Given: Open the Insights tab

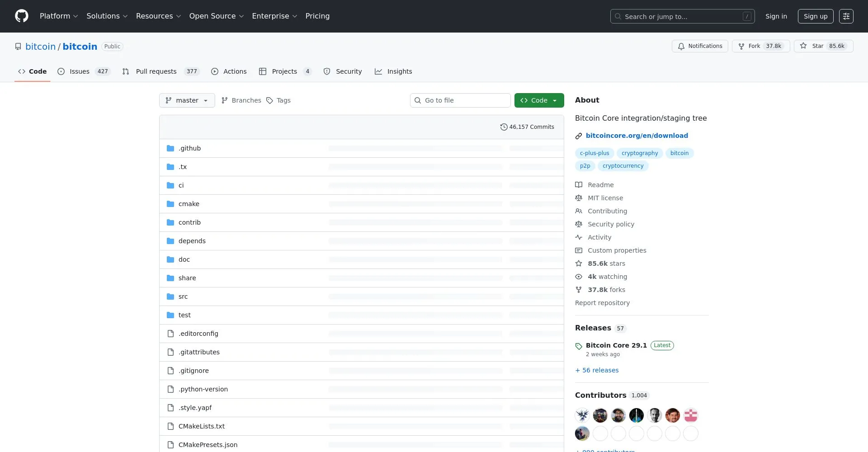Looking at the screenshot, I should coord(393,71).
